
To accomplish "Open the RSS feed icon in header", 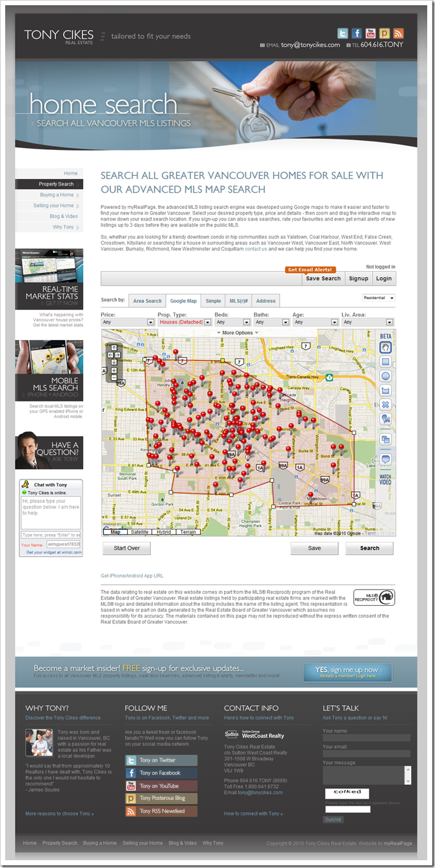I will pyautogui.click(x=399, y=34).
